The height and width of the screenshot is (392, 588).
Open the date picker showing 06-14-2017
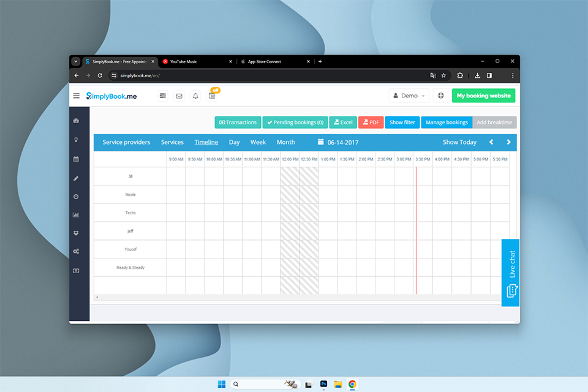pyautogui.click(x=338, y=142)
